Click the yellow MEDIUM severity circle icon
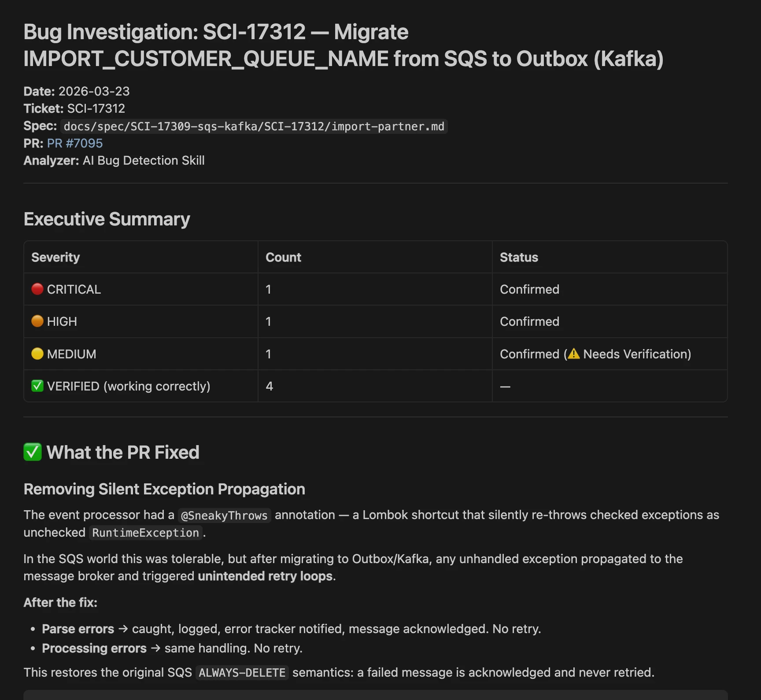761x700 pixels. [37, 354]
